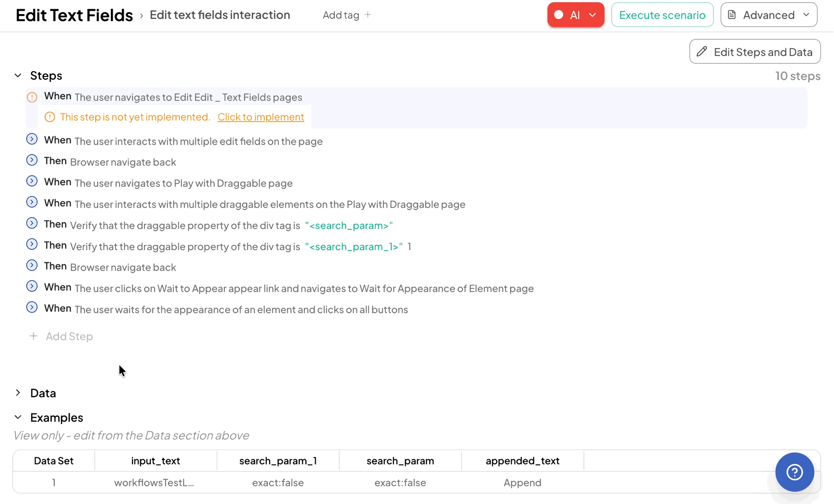The height and width of the screenshot is (504, 834).
Task: Open the Advanced dropdown menu
Action: coord(769,15)
